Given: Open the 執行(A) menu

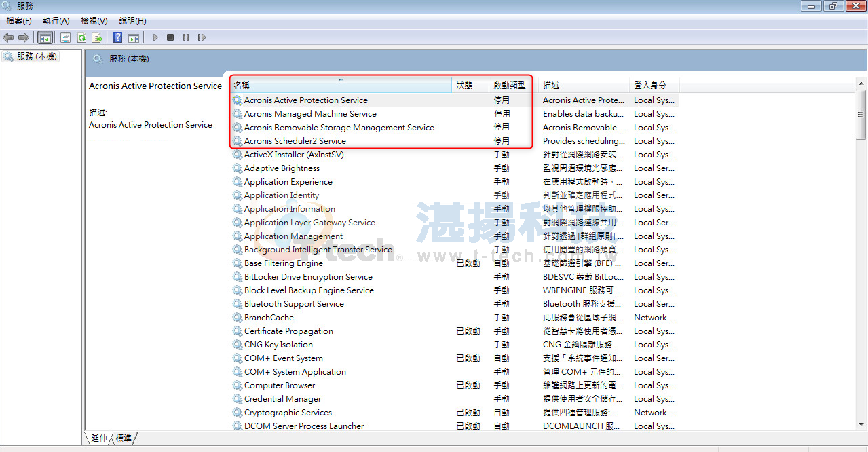Looking at the screenshot, I should (x=56, y=21).
